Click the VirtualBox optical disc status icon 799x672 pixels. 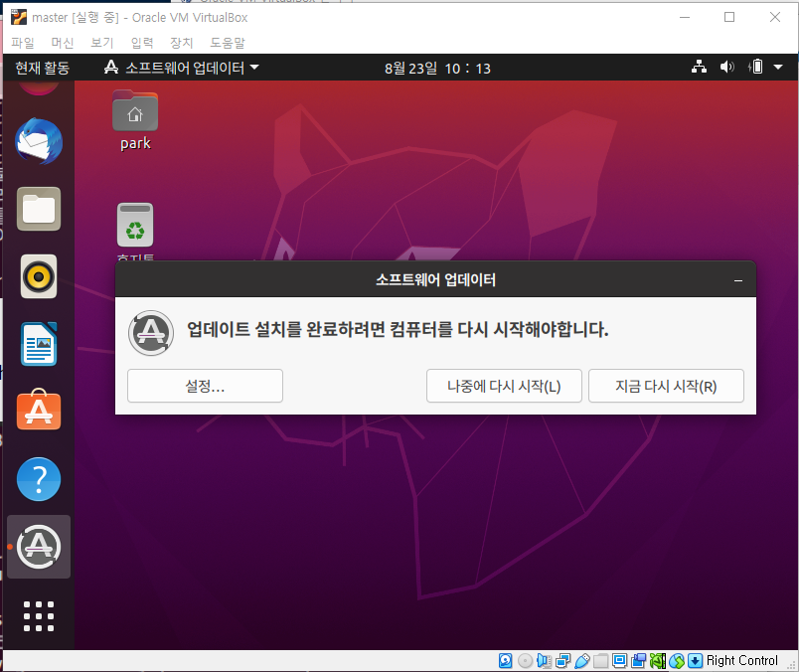point(525,661)
